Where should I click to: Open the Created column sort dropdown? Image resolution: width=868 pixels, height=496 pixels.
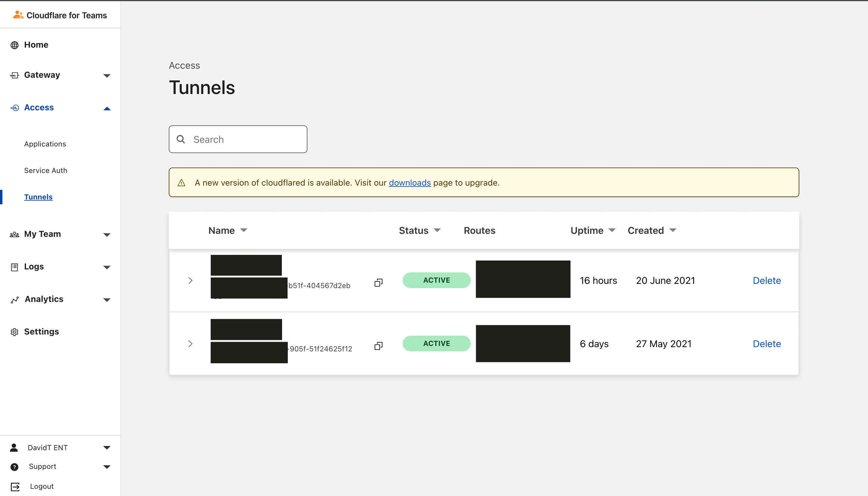(672, 230)
